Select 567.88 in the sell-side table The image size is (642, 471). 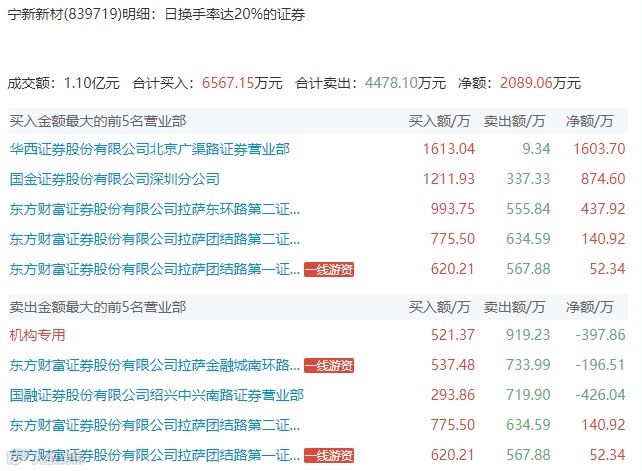[528, 455]
